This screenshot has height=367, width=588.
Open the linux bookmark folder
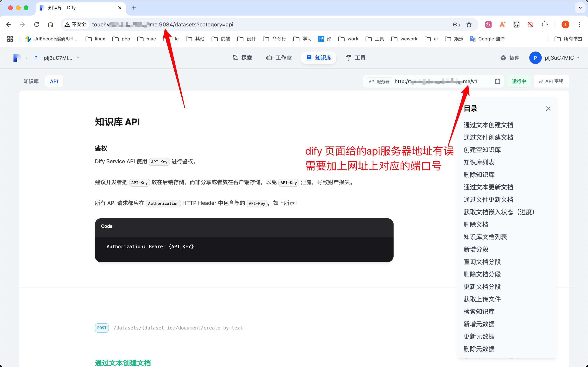click(x=95, y=39)
